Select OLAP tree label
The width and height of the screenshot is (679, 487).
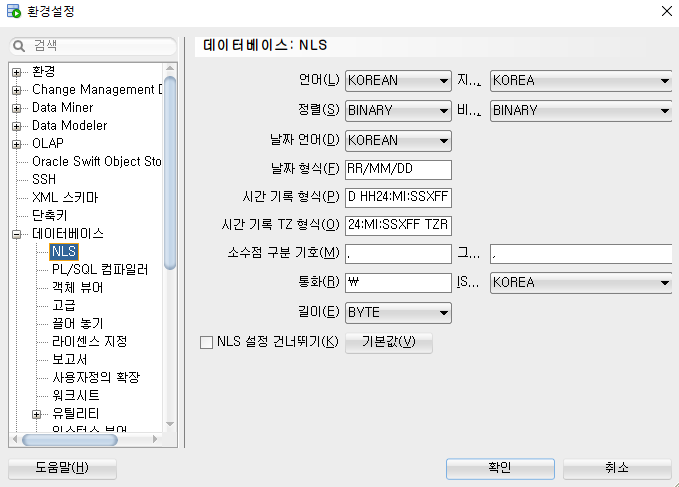(x=48, y=143)
